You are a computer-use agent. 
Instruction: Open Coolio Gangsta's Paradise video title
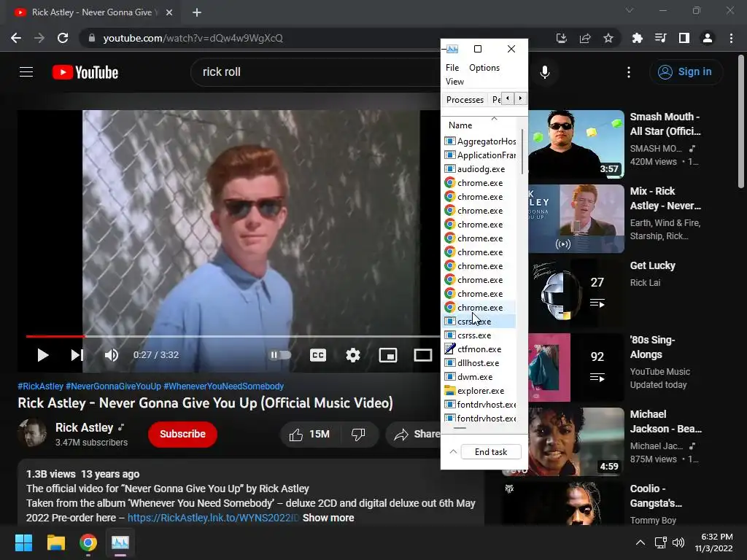coord(656,496)
